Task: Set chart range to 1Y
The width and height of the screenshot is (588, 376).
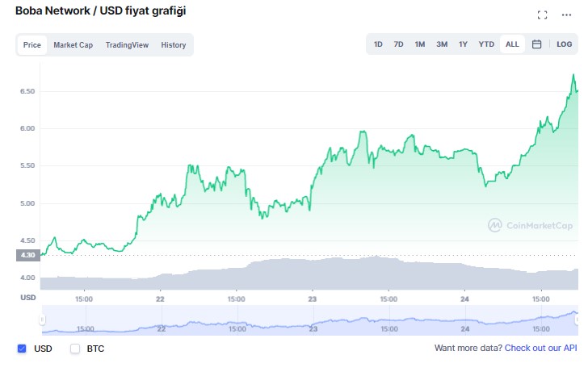Action: [463, 44]
